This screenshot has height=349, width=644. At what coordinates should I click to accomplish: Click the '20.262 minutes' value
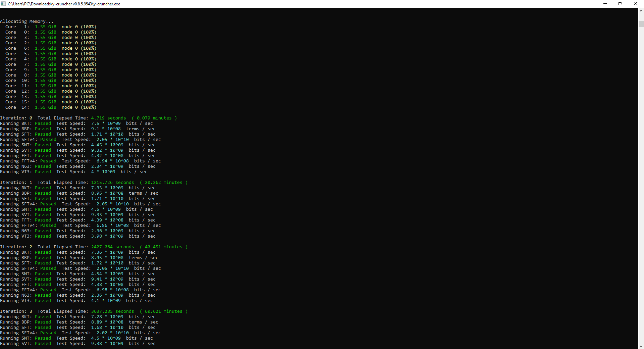click(x=164, y=183)
